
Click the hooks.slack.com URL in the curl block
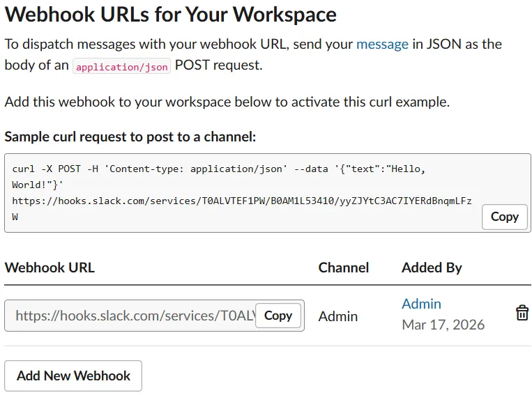241,208
